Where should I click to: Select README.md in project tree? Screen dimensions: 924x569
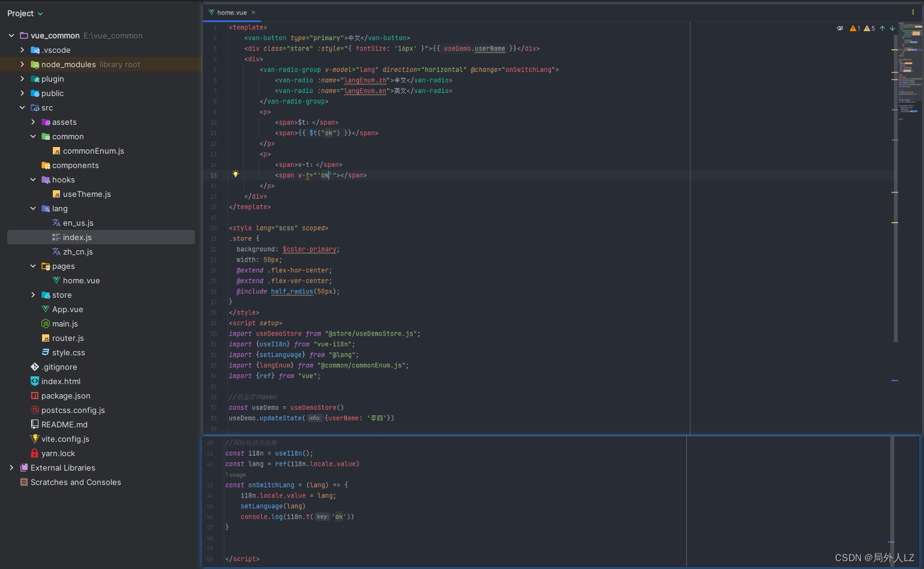[64, 424]
